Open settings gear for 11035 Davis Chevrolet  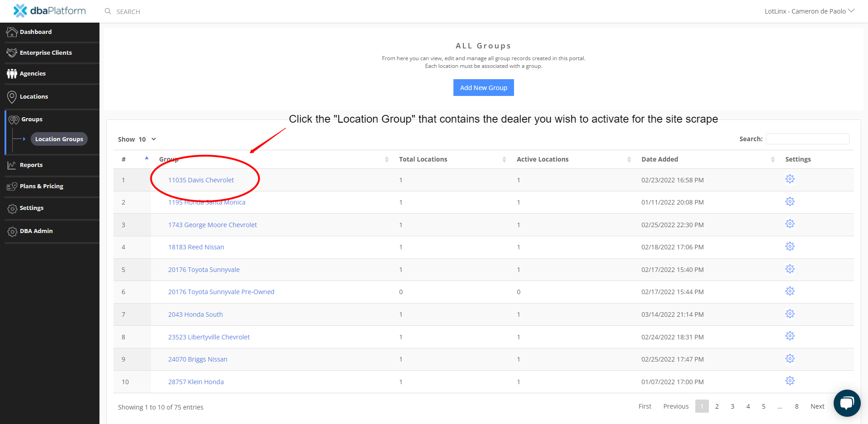pos(790,179)
